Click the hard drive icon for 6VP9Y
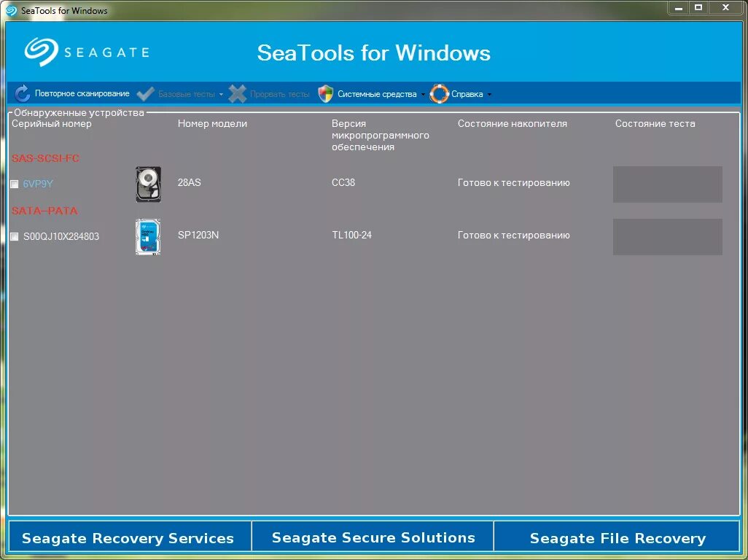This screenshot has width=748, height=560. coord(148,184)
